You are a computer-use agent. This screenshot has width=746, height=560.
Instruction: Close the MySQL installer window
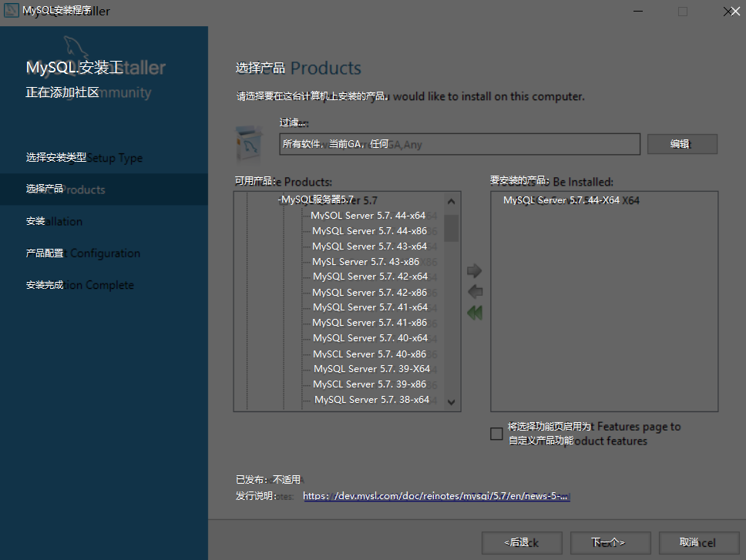[731, 11]
